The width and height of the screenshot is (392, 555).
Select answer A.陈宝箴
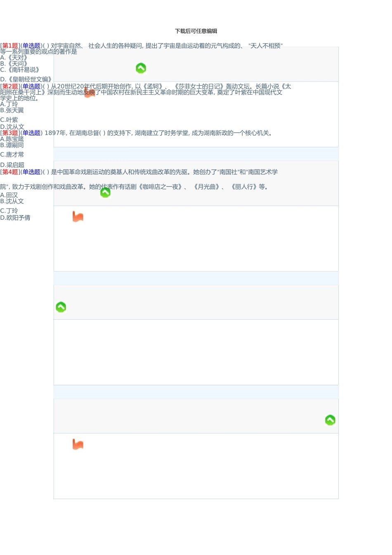pyautogui.click(x=12, y=139)
